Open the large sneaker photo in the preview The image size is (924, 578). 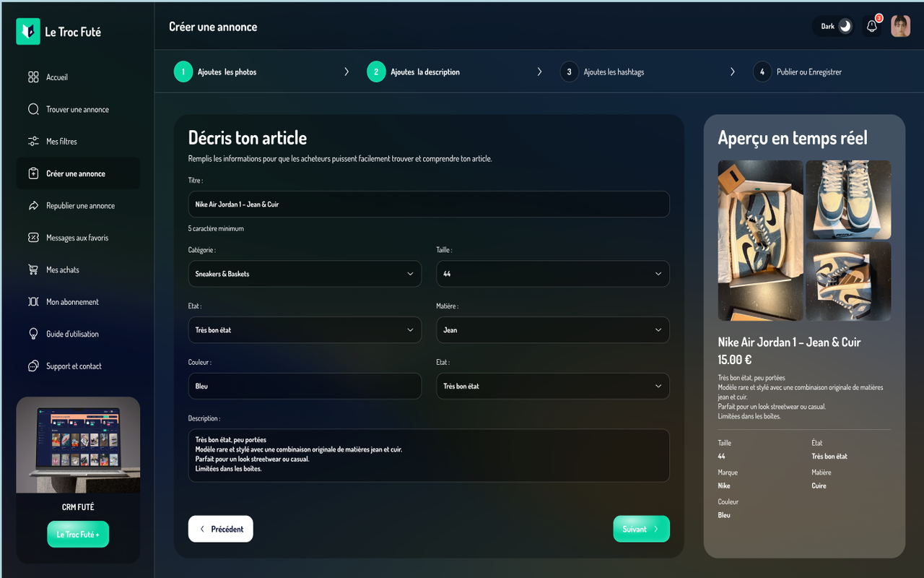(x=760, y=241)
